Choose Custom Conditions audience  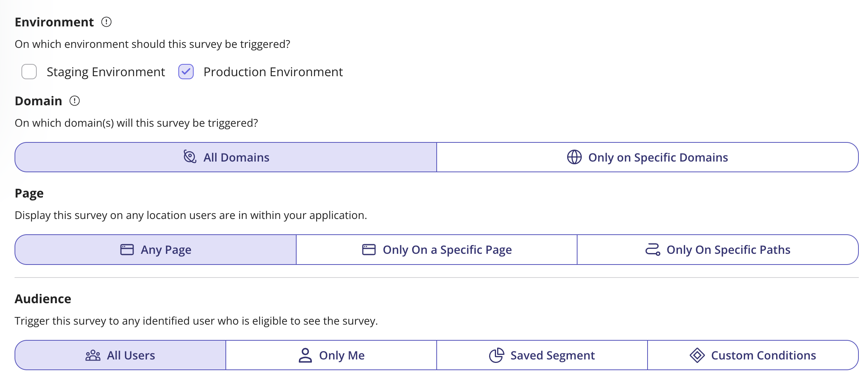753,355
